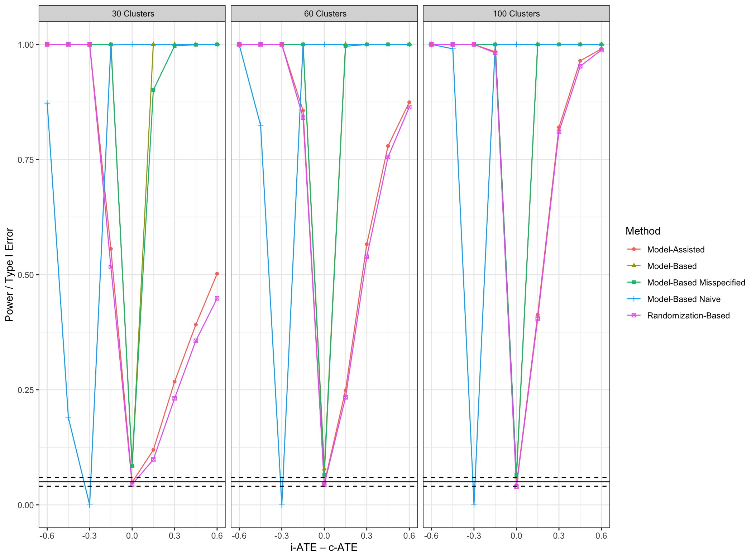This screenshot has width=756, height=558.
Task: Click the Model-Assisted red legend marker
Action: [633, 250]
